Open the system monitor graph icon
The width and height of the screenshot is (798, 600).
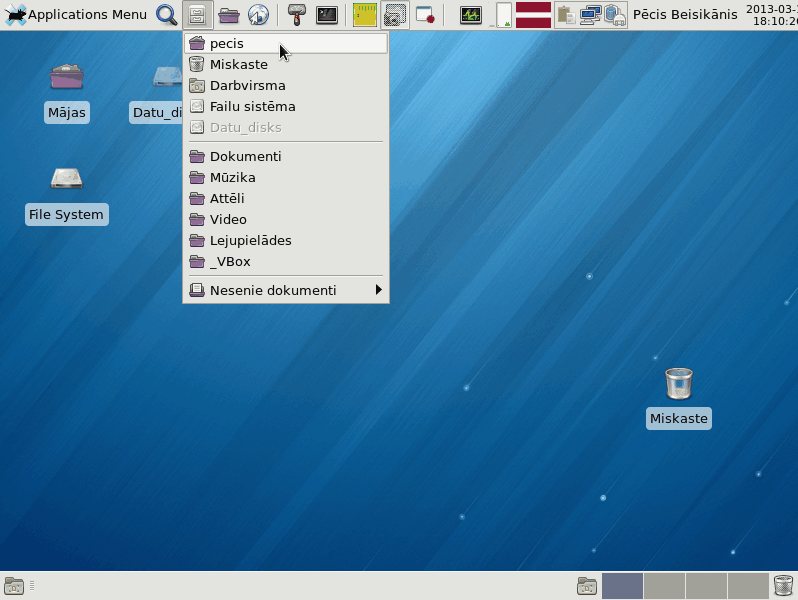[471, 15]
